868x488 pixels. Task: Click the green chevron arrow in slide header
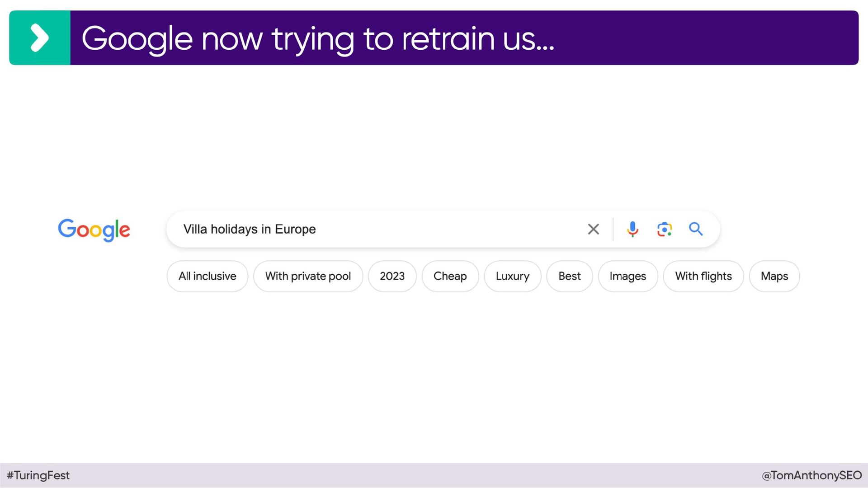point(39,38)
